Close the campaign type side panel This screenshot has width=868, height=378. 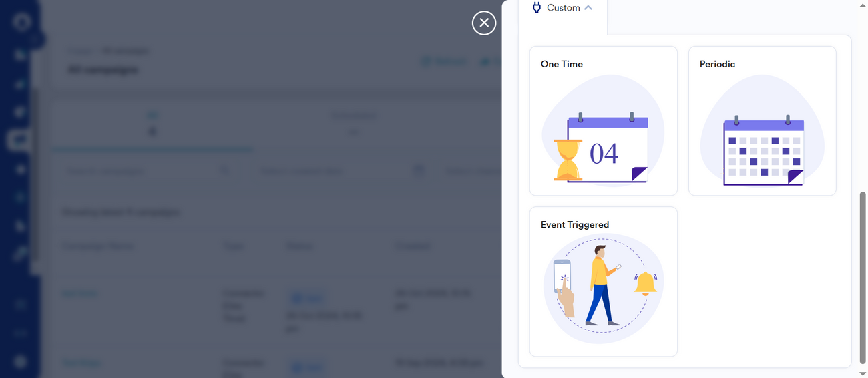point(484,23)
